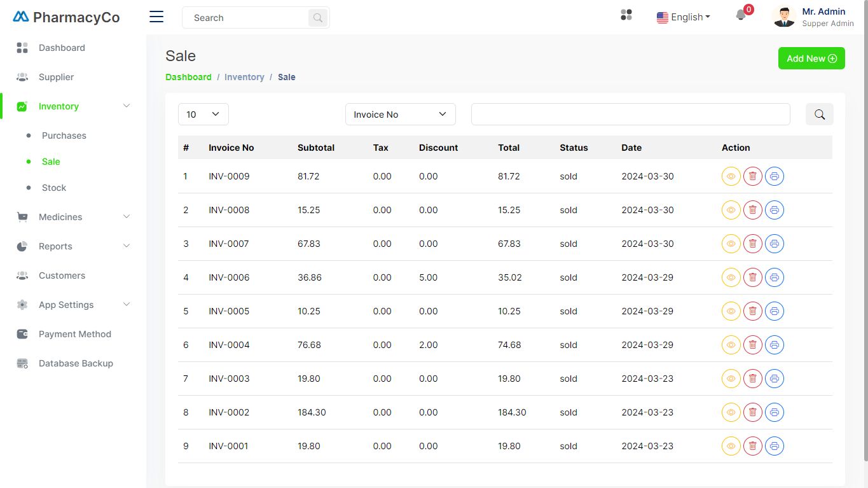Open the notifications bell icon
Image resolution: width=868 pixels, height=488 pixels.
click(741, 15)
